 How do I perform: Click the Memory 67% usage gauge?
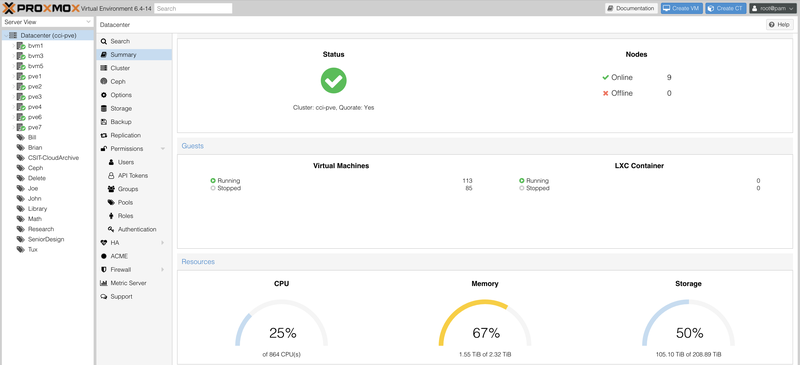(485, 324)
